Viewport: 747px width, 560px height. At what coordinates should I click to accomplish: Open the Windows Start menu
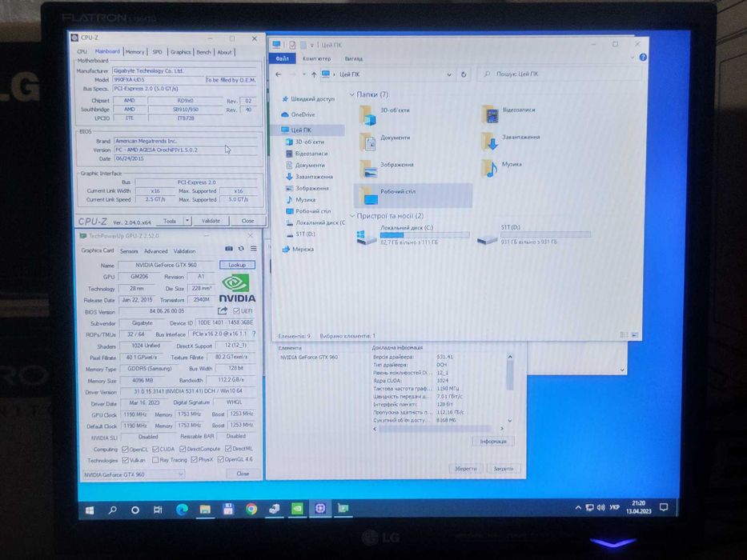point(90,510)
